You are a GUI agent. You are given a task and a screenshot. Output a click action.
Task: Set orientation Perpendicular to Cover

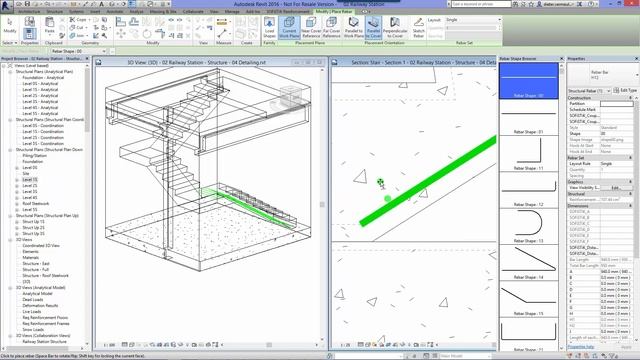[x=395, y=27]
